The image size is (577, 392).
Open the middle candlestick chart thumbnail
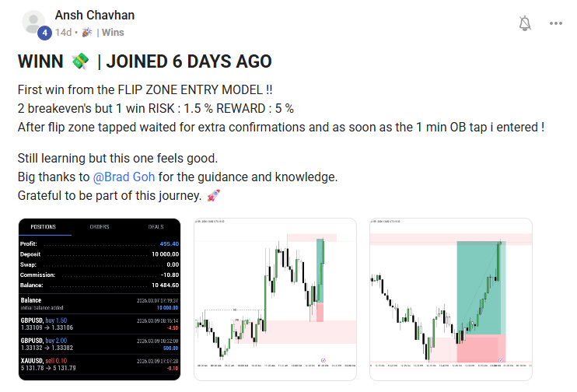click(x=275, y=299)
